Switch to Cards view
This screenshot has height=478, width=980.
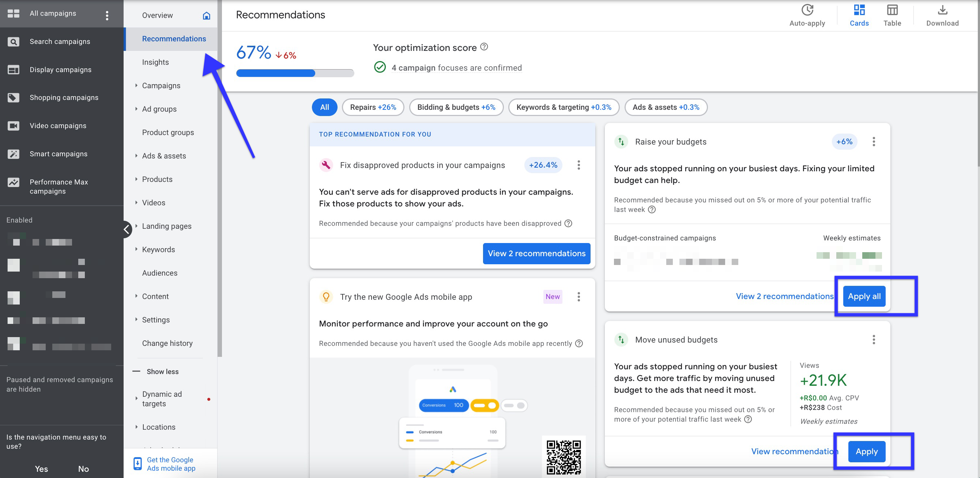(859, 15)
